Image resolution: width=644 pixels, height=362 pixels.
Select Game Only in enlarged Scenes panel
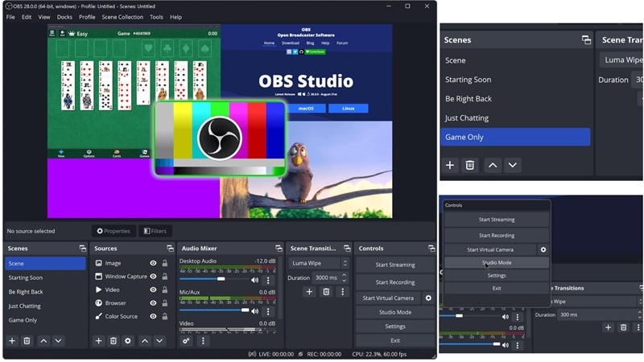(x=515, y=137)
